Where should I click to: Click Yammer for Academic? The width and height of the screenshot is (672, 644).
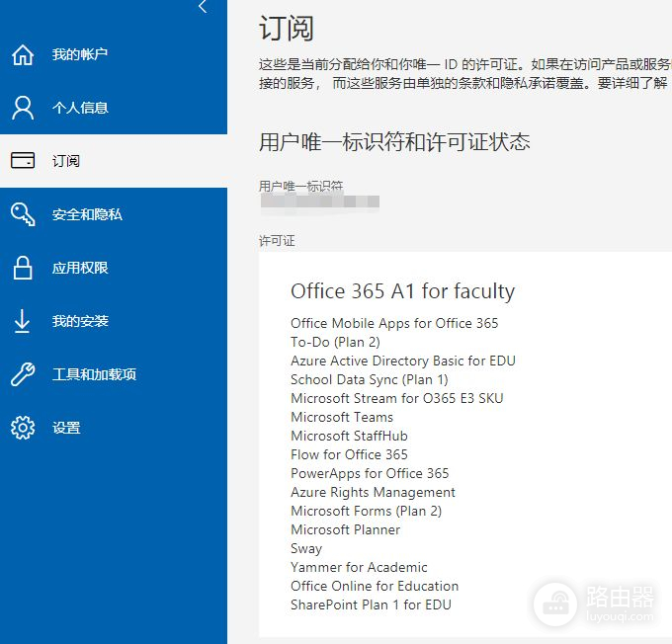(x=359, y=567)
